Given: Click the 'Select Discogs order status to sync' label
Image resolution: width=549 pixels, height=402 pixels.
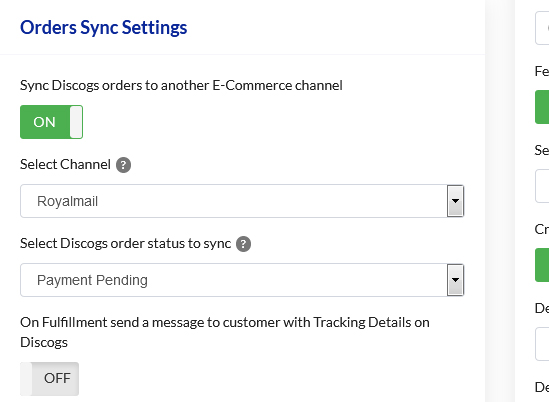Looking at the screenshot, I should pos(125,244).
